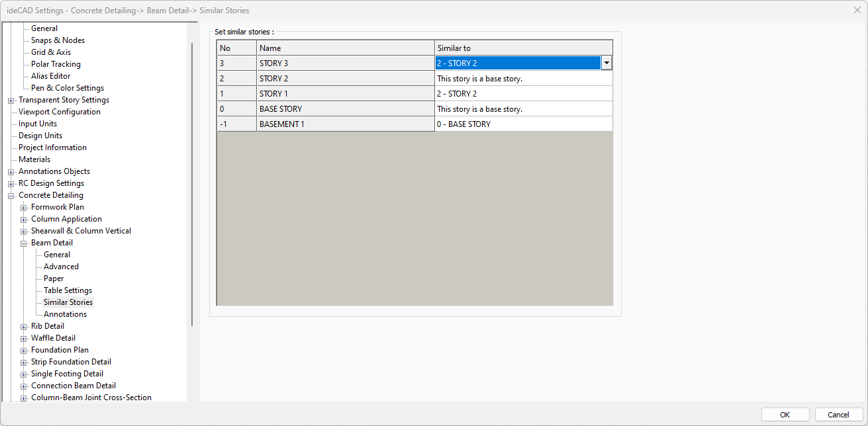Select the BASEMENT 1 Similar to cell

tap(523, 124)
